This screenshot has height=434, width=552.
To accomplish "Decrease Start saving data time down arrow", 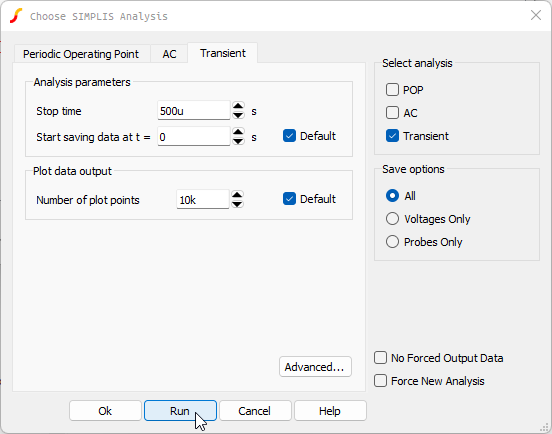I will [x=238, y=141].
